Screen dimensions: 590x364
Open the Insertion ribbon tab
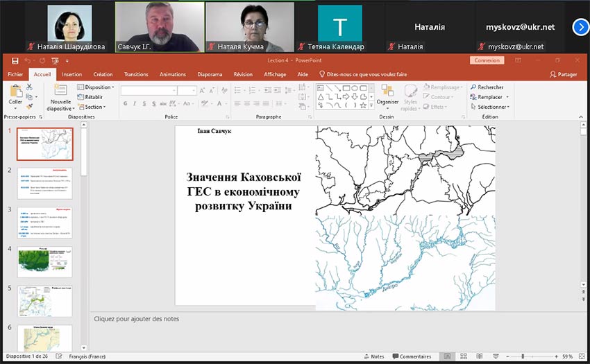tap(71, 74)
